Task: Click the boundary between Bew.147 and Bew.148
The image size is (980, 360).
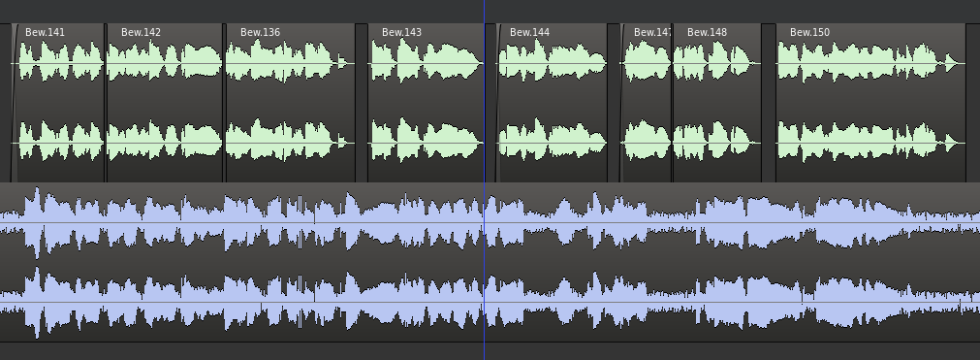Action: (x=673, y=103)
